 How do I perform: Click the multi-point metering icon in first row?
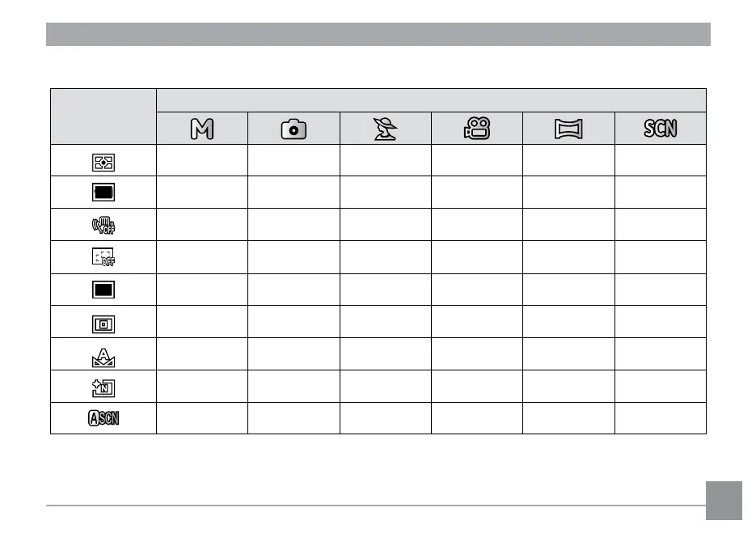tap(103, 161)
